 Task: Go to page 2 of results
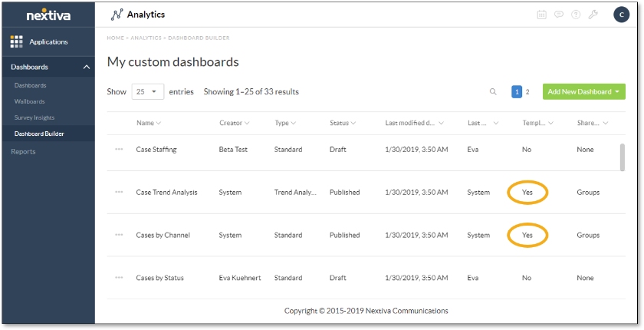527,92
